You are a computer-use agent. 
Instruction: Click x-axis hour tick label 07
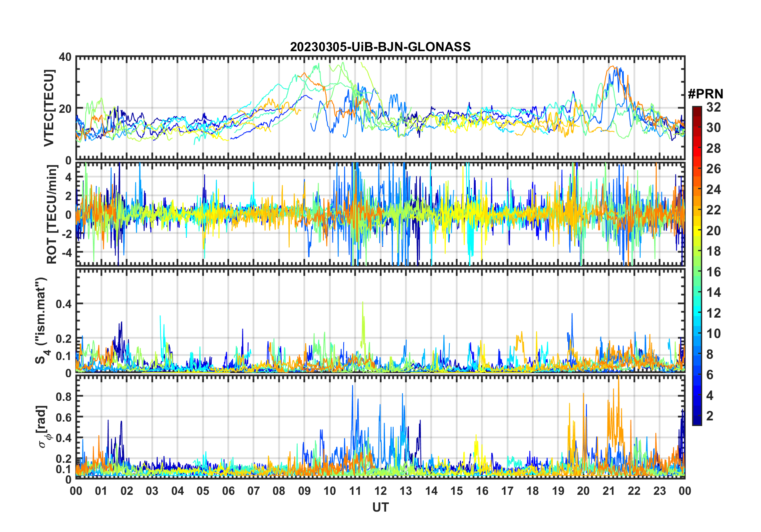pos(254,491)
